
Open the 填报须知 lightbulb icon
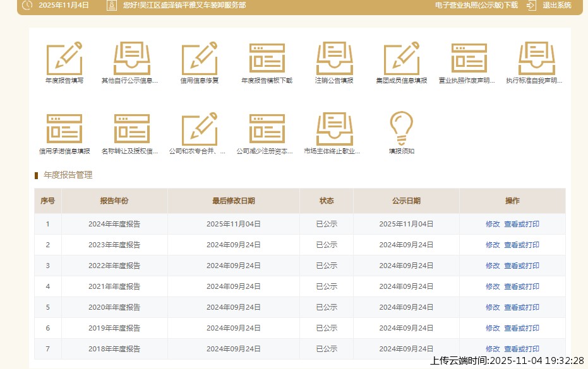[402, 129]
